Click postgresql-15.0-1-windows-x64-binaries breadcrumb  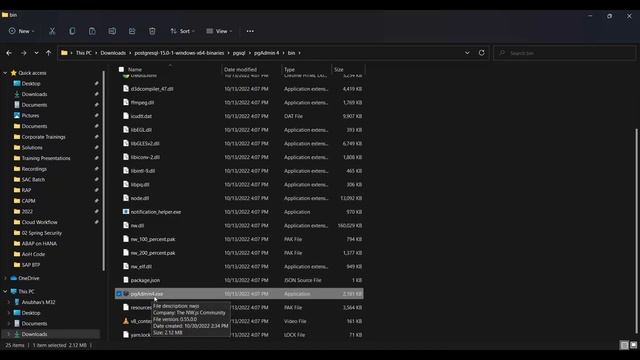179,53
